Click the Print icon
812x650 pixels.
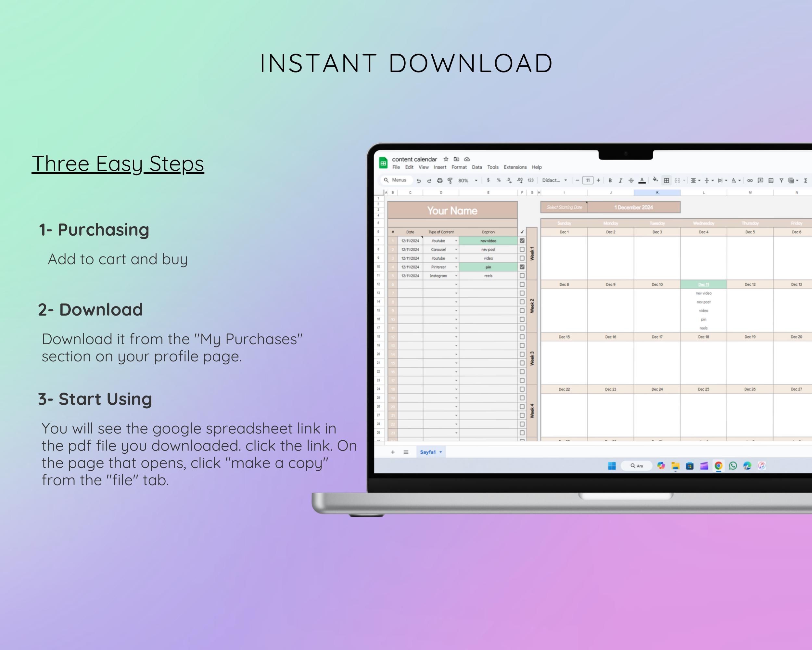click(x=439, y=180)
